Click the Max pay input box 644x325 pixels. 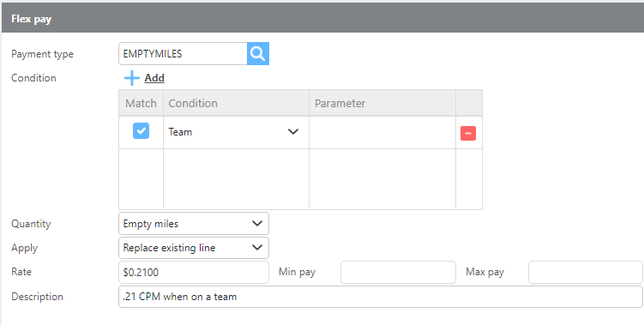tap(586, 272)
